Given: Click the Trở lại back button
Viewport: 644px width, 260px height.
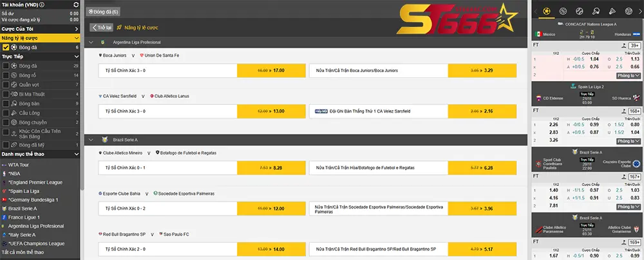Looking at the screenshot, I should click(102, 28).
